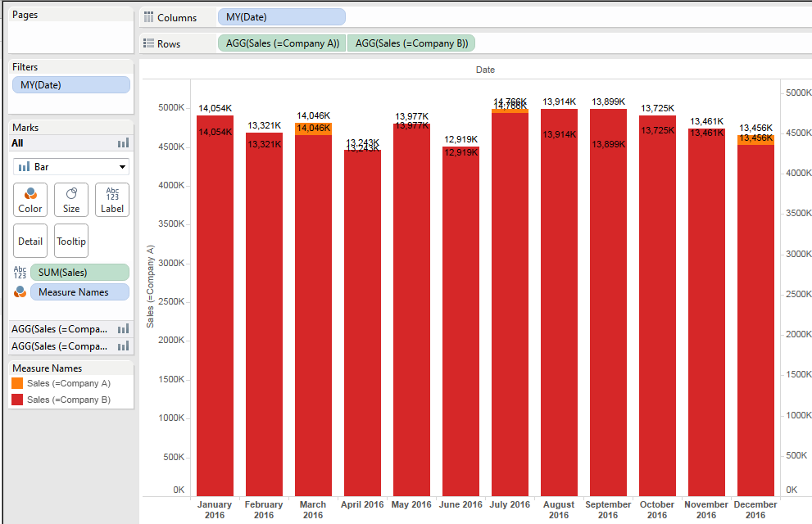Click the 13,899K label above September

tap(609, 102)
